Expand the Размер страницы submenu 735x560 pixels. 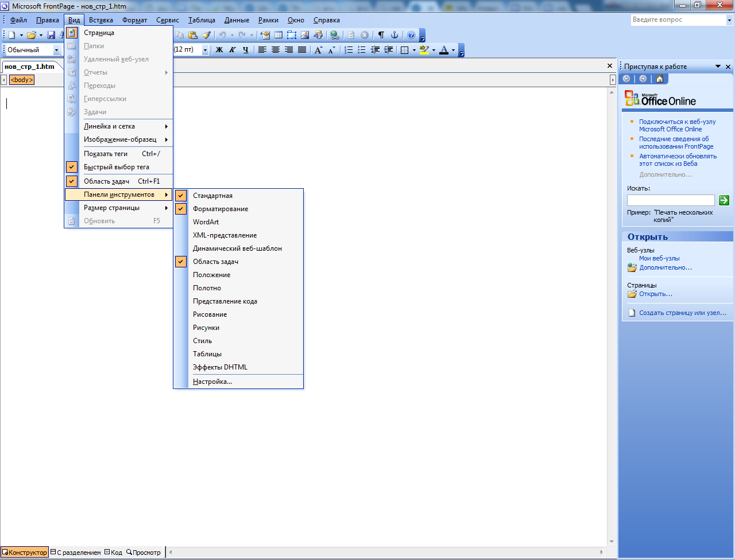click(118, 208)
